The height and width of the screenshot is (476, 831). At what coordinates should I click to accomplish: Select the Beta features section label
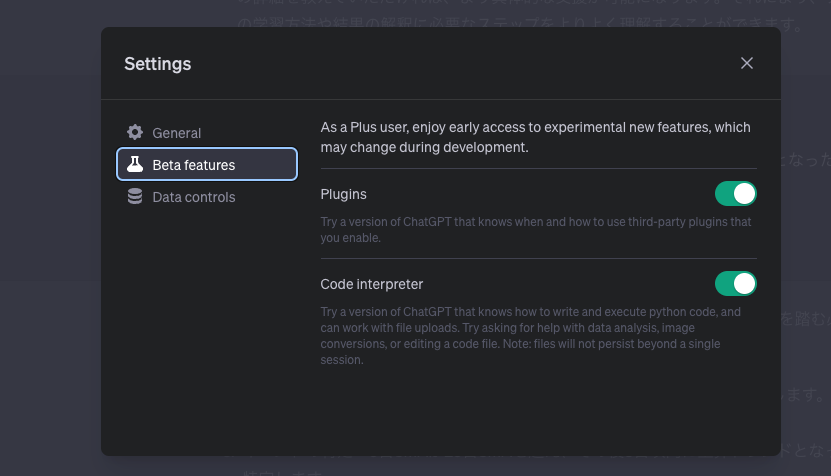tap(193, 165)
